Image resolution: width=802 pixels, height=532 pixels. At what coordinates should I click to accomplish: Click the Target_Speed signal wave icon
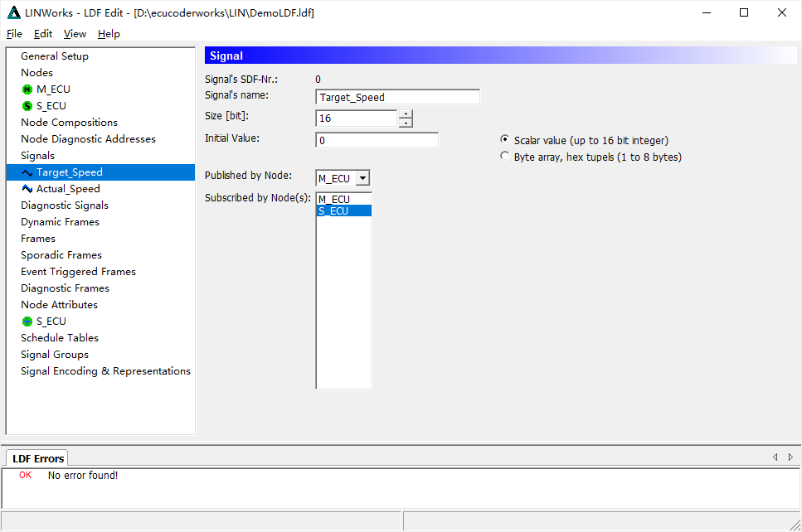coord(27,172)
